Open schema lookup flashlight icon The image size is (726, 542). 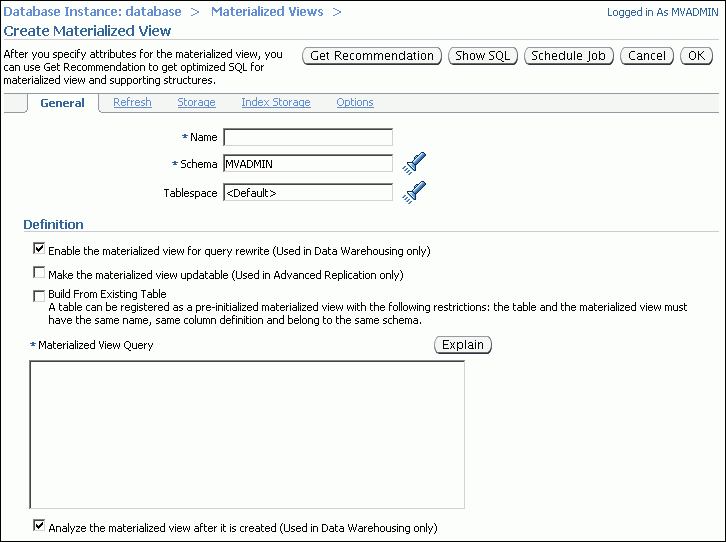(414, 163)
